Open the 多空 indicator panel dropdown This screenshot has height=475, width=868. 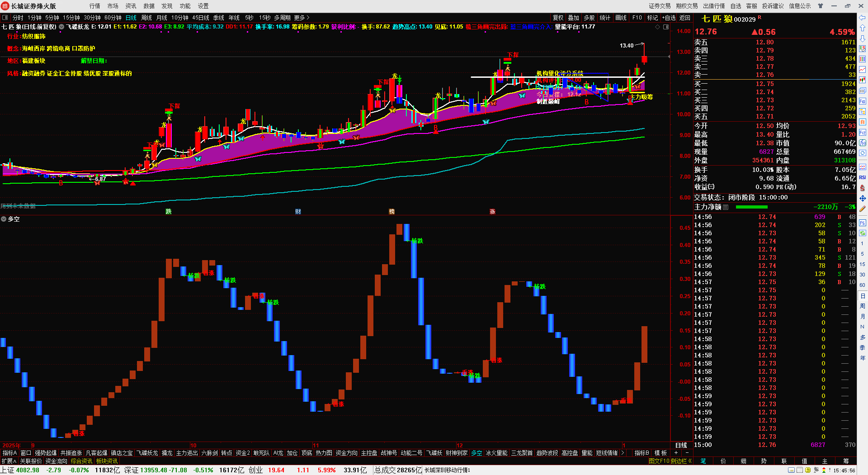[x=4, y=219]
